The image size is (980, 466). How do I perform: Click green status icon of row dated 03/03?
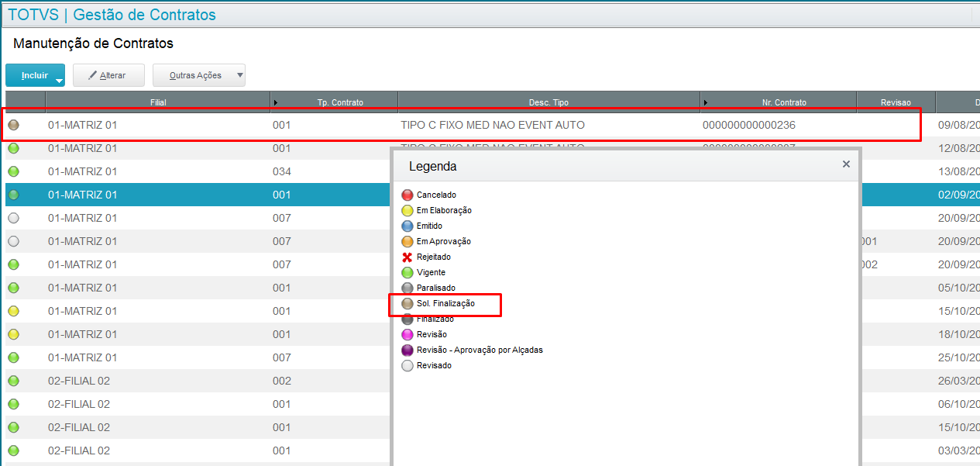[13, 450]
